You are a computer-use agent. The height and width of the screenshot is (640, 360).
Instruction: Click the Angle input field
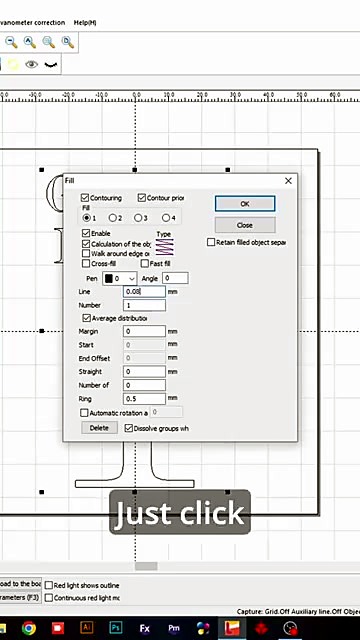coord(175,278)
